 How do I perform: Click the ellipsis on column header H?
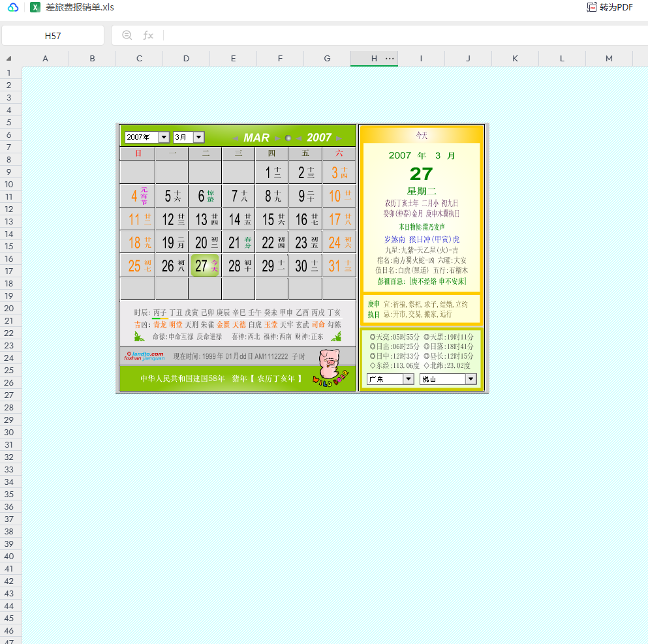click(x=390, y=58)
